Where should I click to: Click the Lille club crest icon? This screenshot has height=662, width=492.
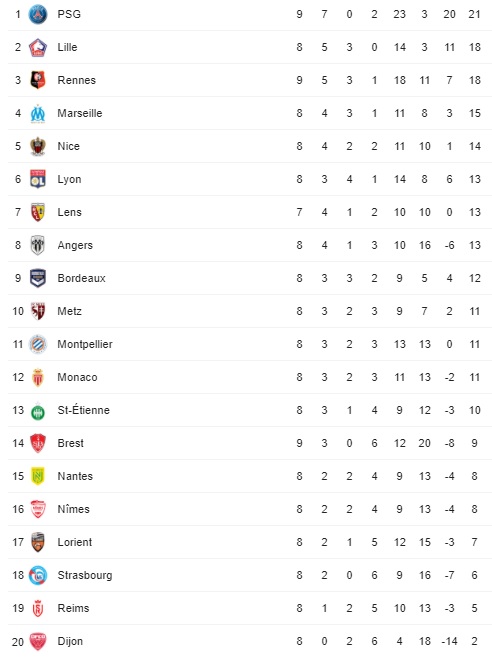tap(38, 47)
